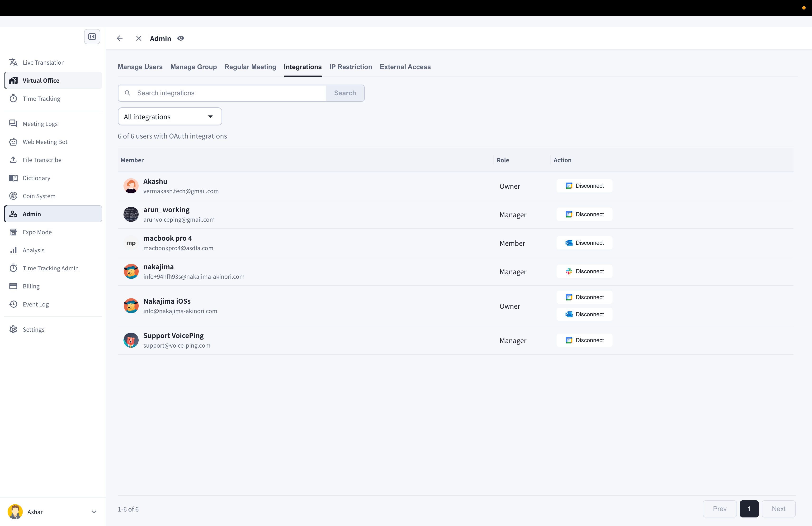Click email vermakash.tech@gmail.com
Image resolution: width=812 pixels, height=526 pixels.
pyautogui.click(x=181, y=191)
